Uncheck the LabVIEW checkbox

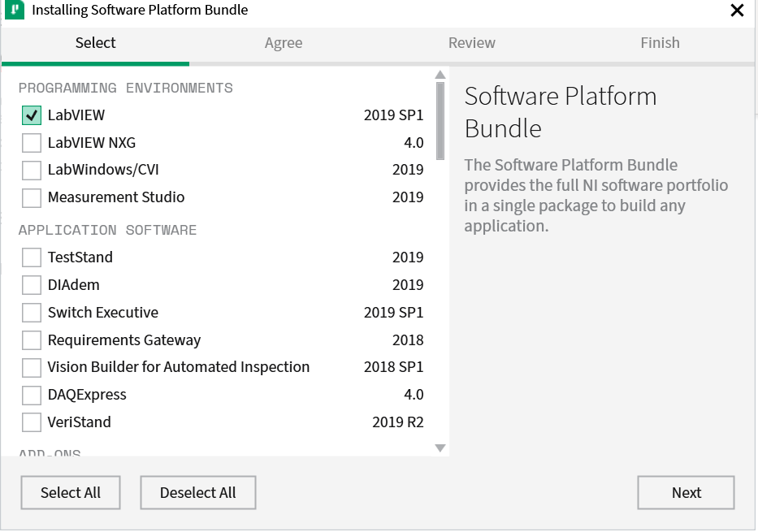[32, 115]
